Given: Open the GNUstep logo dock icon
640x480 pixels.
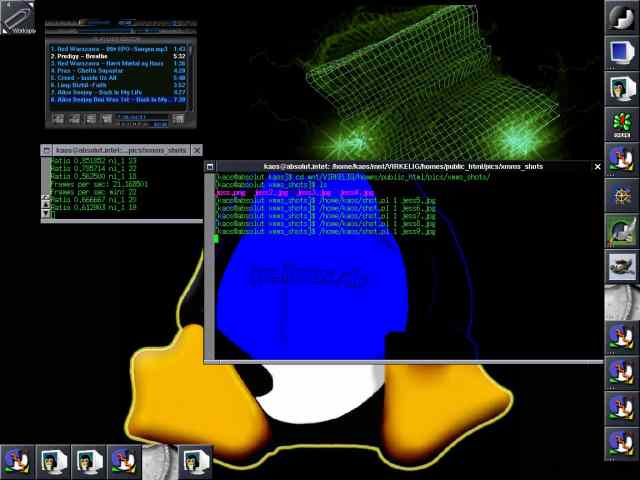Looking at the screenshot, I should pos(622,18).
